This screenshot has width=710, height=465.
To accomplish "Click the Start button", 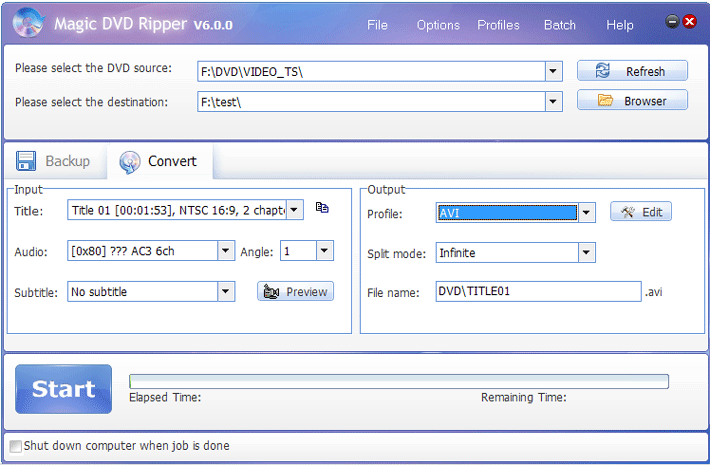I will point(63,389).
